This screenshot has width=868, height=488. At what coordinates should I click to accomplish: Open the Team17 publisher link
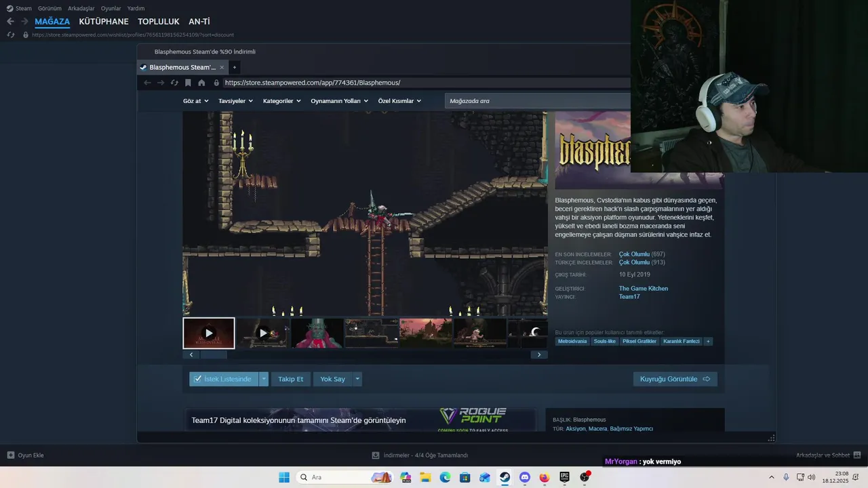629,297
